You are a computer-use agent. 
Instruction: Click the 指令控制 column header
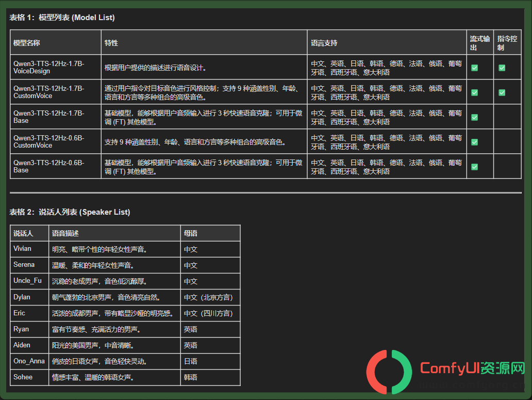507,43
